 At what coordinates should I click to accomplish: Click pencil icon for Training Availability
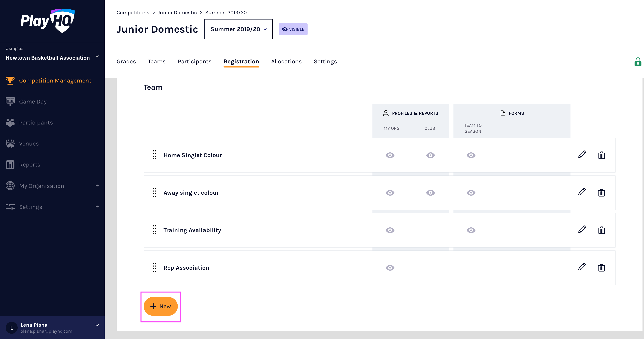point(582,230)
